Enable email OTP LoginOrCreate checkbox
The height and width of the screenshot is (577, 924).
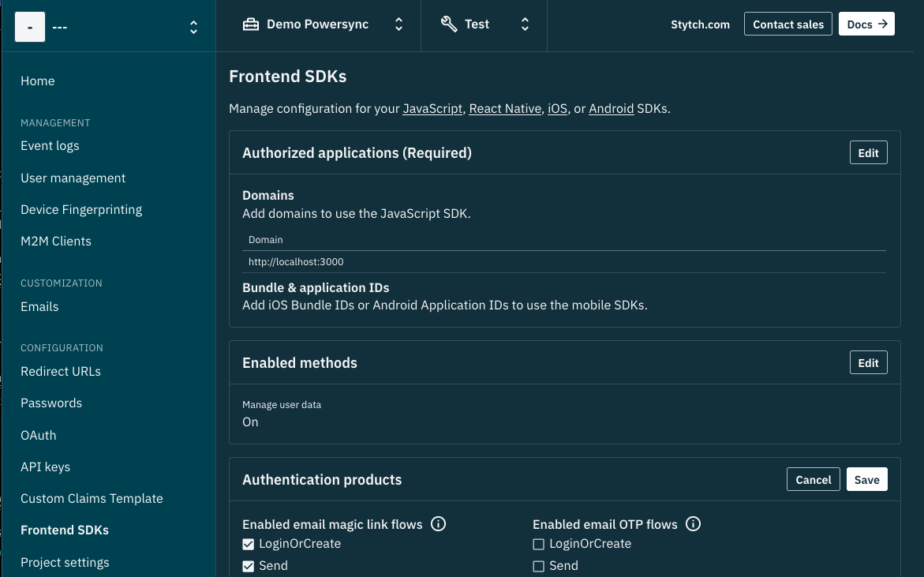point(539,544)
